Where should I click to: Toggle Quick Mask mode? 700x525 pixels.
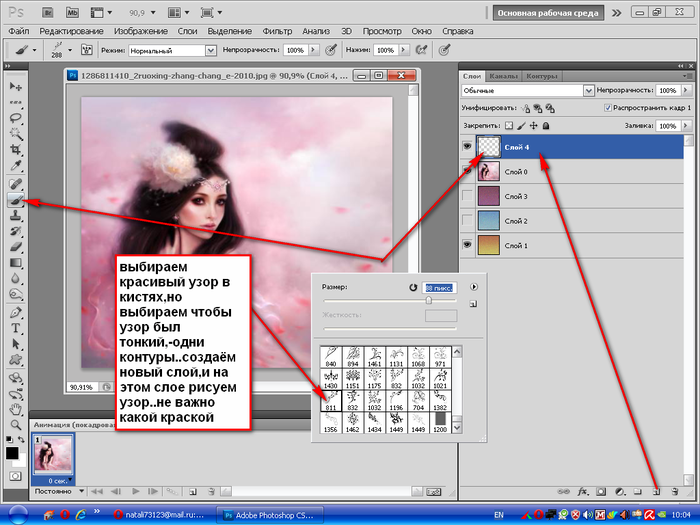(15, 476)
